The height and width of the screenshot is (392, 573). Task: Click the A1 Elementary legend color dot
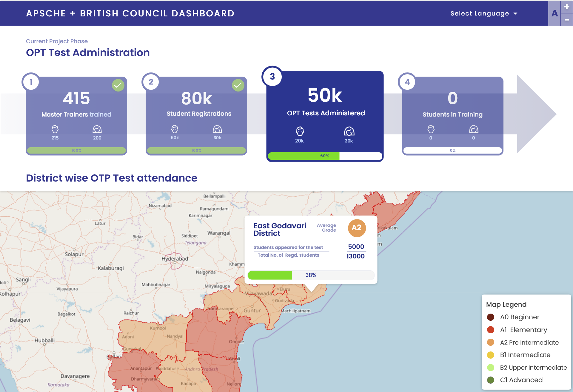(x=490, y=330)
